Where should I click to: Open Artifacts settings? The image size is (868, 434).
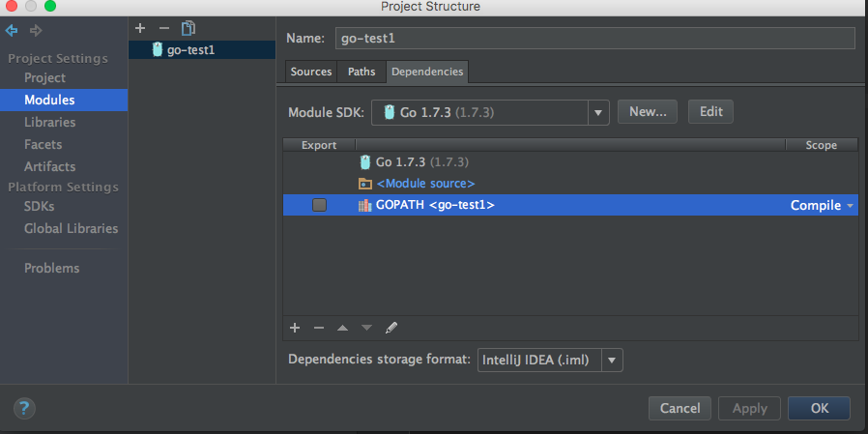click(50, 166)
